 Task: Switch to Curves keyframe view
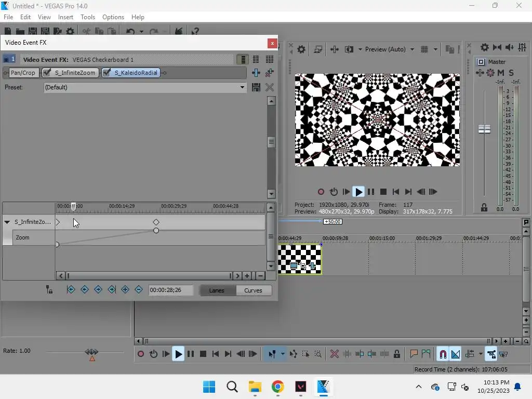click(253, 290)
